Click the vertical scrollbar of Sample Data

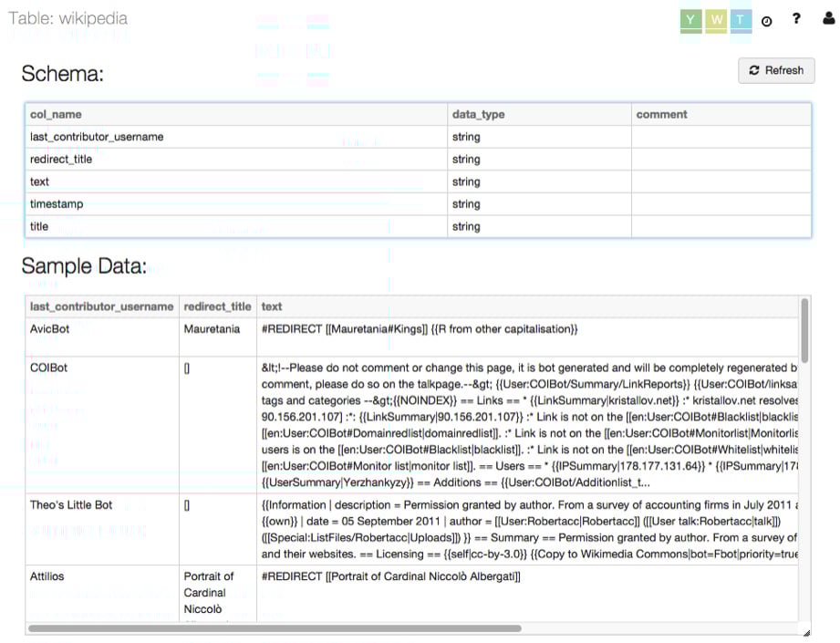pyautogui.click(x=804, y=330)
